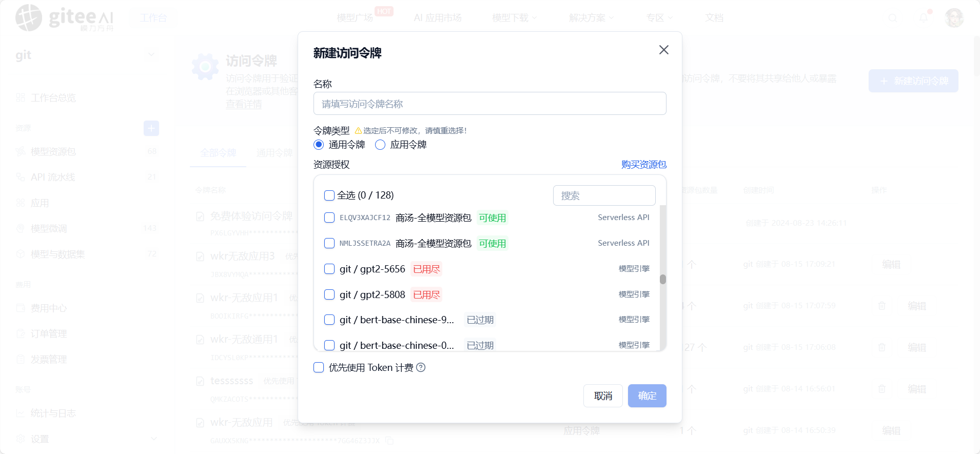980x454 pixels.
Task: Open the 模型下载 dropdown menu
Action: pyautogui.click(x=515, y=18)
